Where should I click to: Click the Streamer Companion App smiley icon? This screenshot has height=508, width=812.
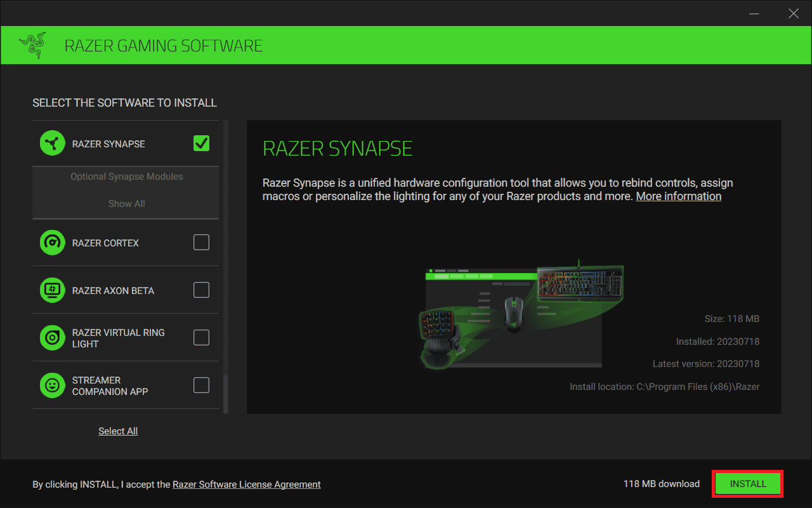(x=53, y=385)
